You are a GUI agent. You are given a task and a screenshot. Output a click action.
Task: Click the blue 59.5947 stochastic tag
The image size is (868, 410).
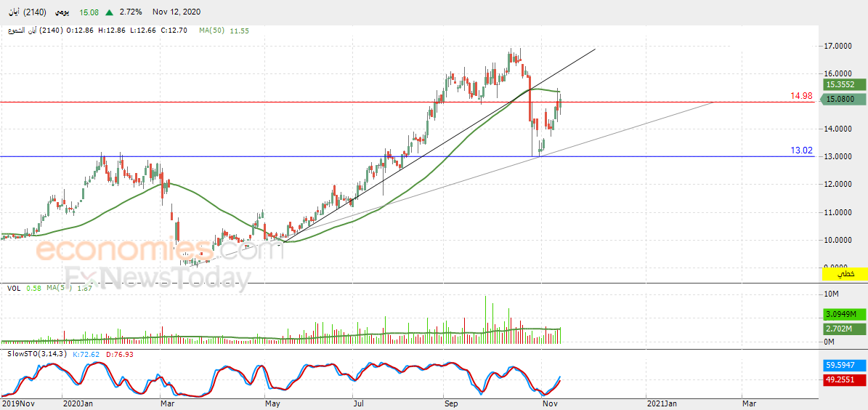click(x=843, y=366)
